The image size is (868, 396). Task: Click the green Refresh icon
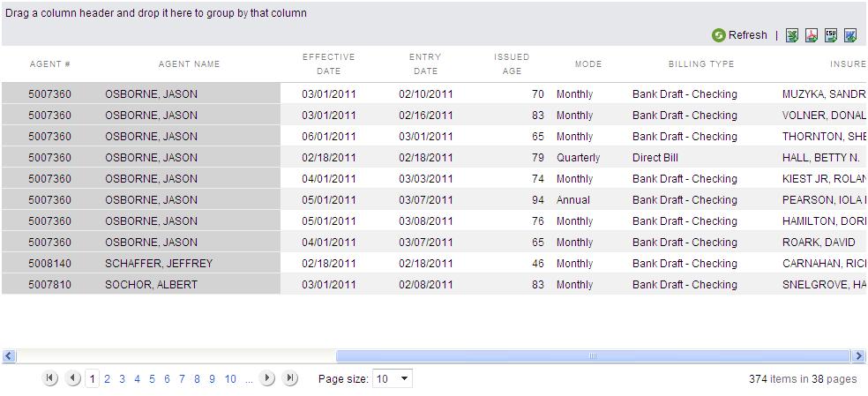click(719, 35)
